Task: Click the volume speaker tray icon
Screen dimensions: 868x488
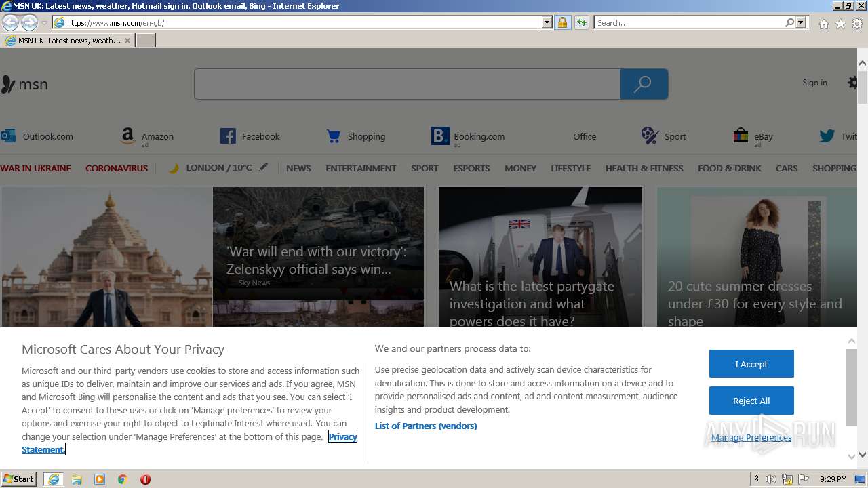Action: click(771, 479)
